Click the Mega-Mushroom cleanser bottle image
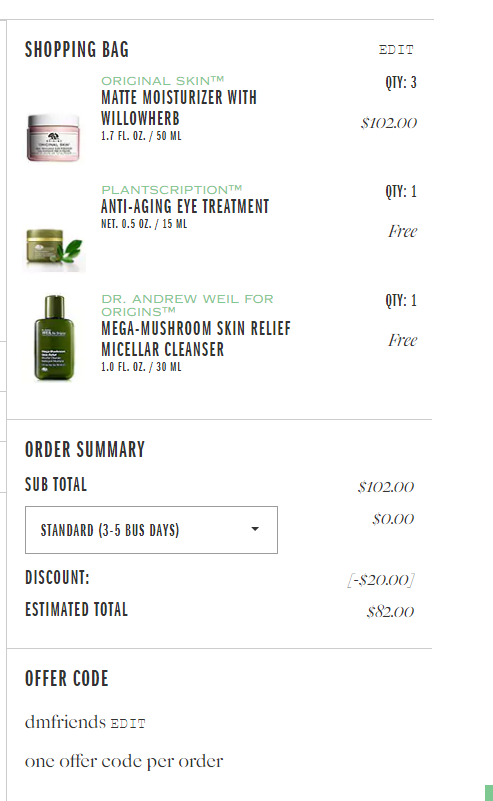This screenshot has width=493, height=801. coord(55,338)
